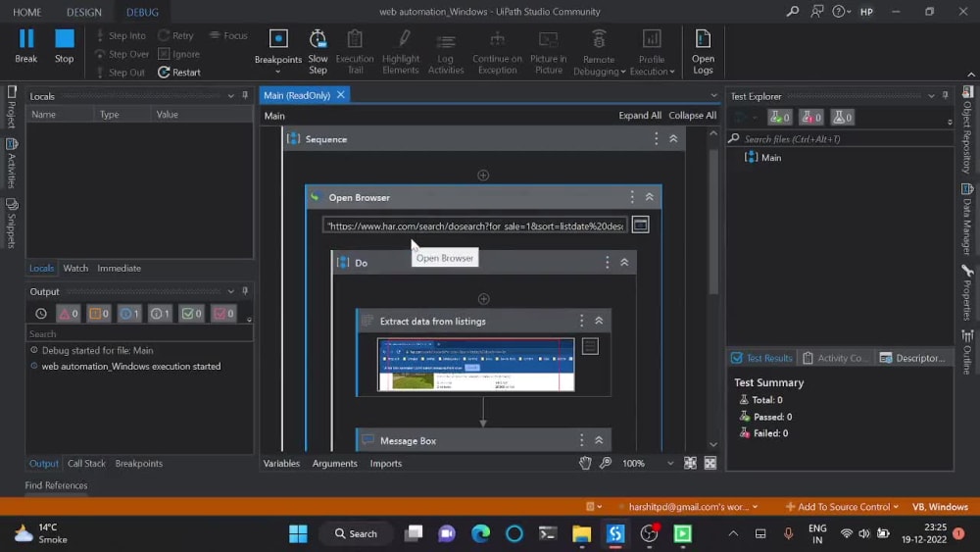Toggle Picture in Picture mode
The width and height of the screenshot is (980, 552).
point(548,52)
